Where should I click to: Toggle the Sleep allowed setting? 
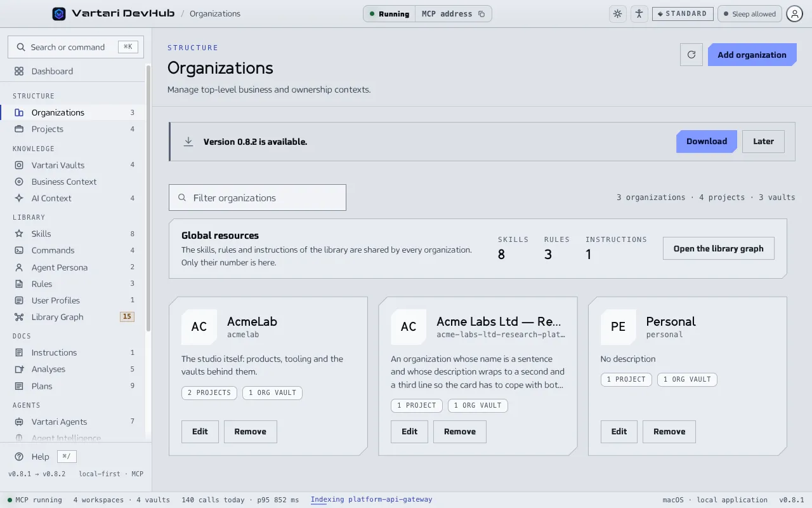coord(750,14)
